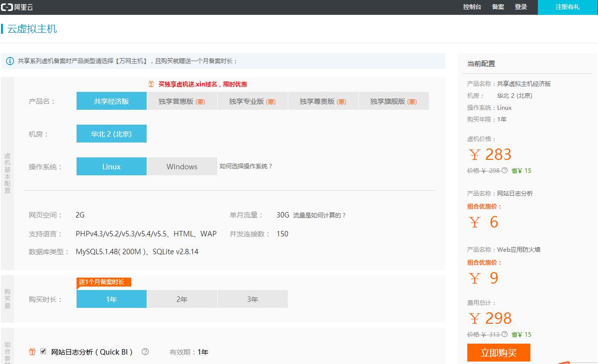The width and height of the screenshot is (598, 364).
Task: Open the 流量是如何计算的？ help link
Action: tap(319, 215)
